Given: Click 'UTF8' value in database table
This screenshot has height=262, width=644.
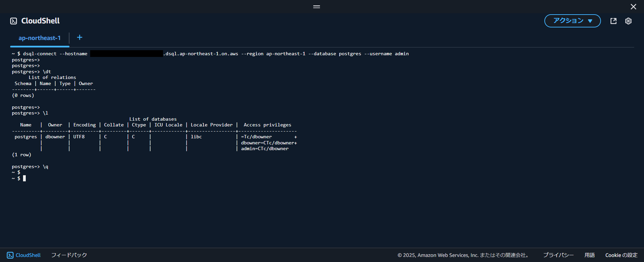Looking at the screenshot, I should pyautogui.click(x=79, y=137).
